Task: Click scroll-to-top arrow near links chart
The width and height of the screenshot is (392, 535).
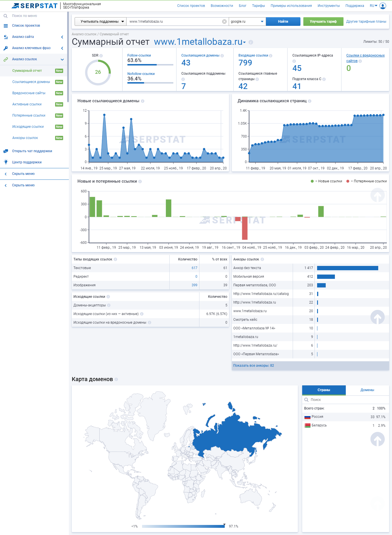Action: [378, 195]
